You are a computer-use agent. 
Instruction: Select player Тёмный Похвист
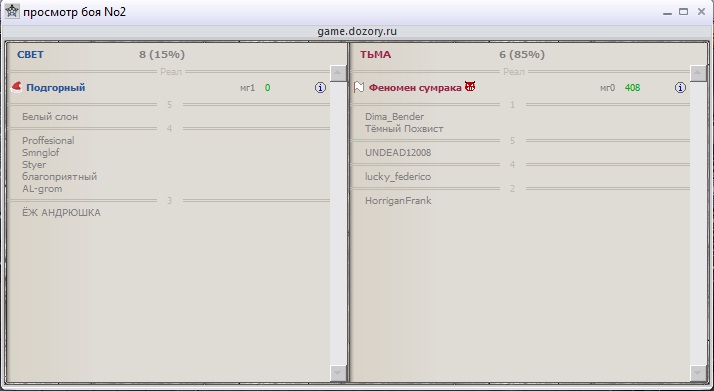(404, 129)
